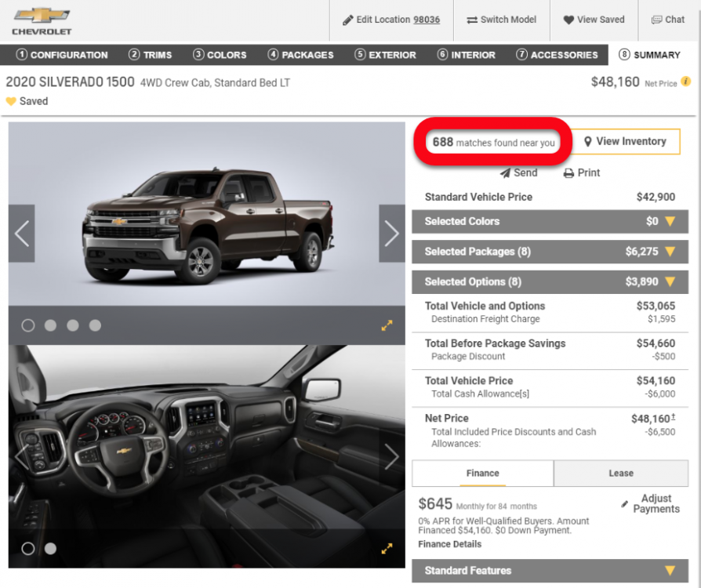
Task: Show next exterior truck image
Action: tap(391, 234)
